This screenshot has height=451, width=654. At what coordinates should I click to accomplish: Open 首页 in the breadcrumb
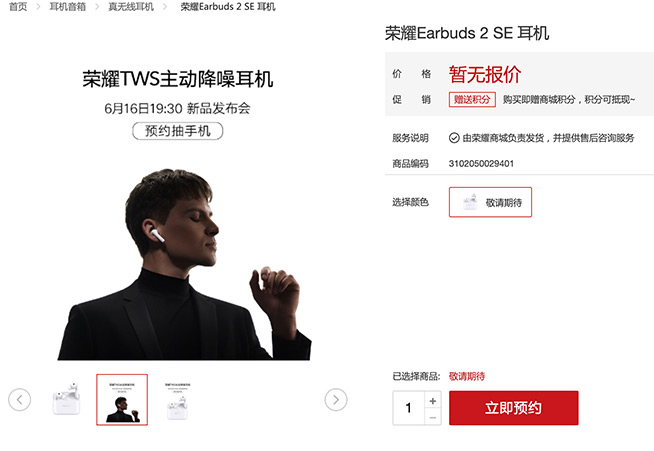coord(18,7)
